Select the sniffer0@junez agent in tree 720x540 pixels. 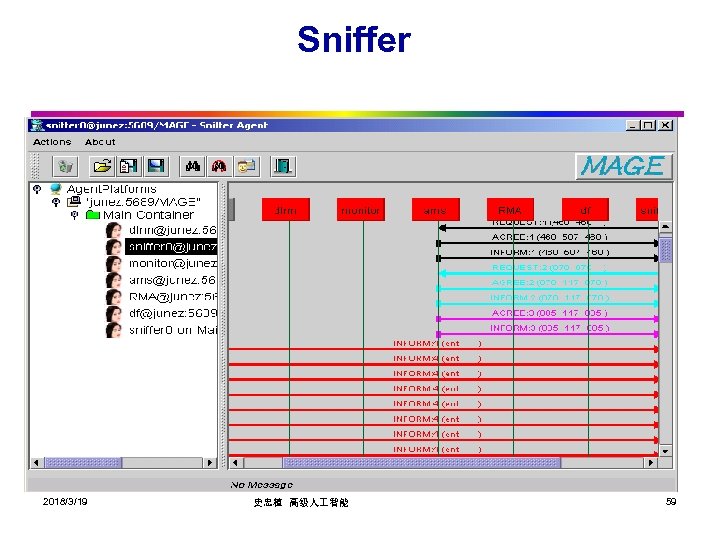pos(171,247)
